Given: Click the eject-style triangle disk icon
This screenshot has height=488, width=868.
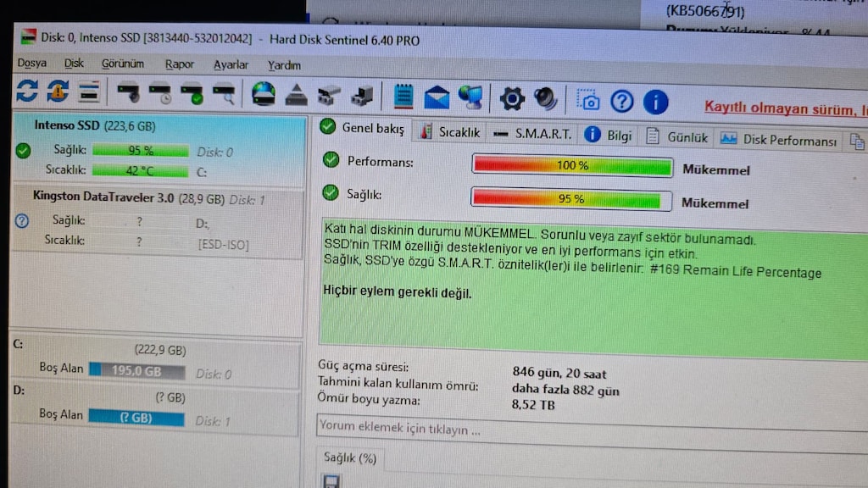Looking at the screenshot, I should tap(296, 95).
